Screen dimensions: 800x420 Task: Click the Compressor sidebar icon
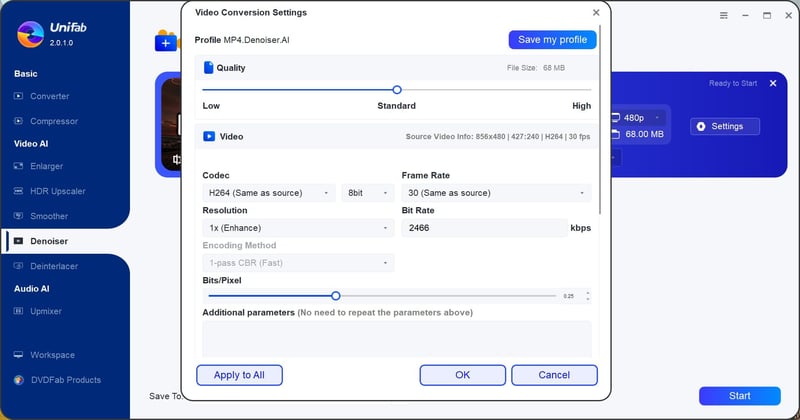(19, 121)
